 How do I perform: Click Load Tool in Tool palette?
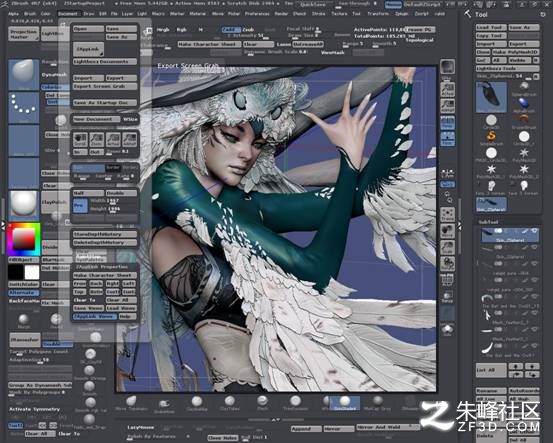(491, 28)
